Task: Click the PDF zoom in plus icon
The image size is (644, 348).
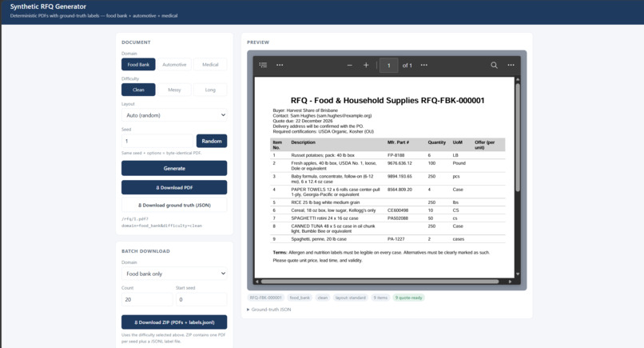Action: (x=366, y=65)
